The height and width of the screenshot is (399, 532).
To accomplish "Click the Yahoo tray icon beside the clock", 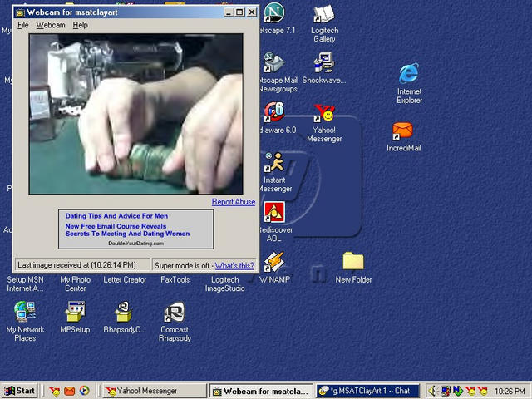I will pos(482,391).
